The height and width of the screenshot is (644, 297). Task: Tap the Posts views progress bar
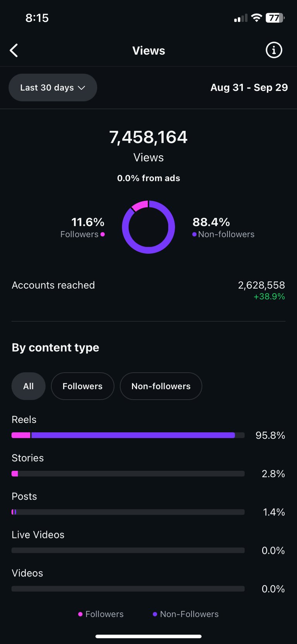coord(128,512)
